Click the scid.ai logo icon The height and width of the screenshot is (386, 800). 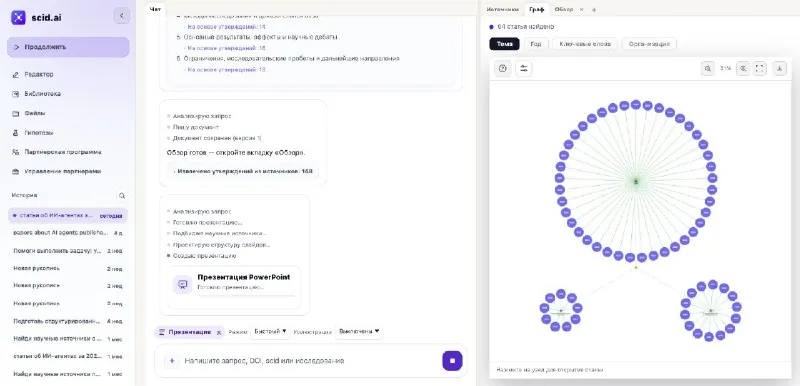(x=18, y=17)
